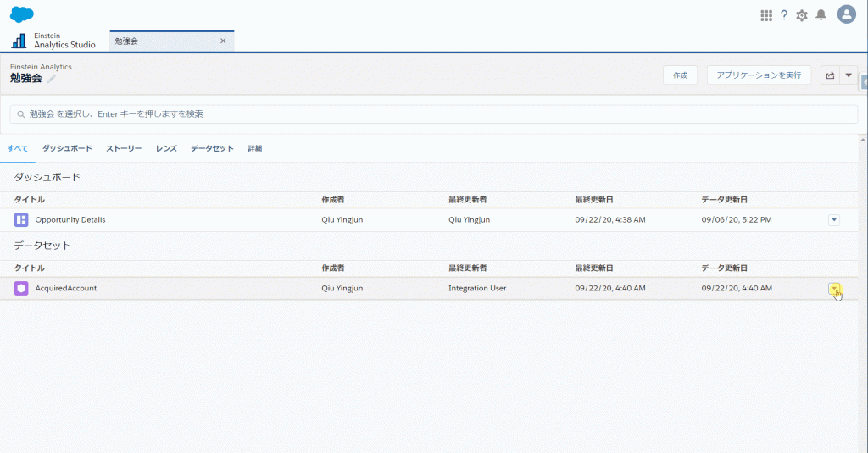This screenshot has width=868, height=453.
Task: Open the Help question mark icon
Action: tap(784, 15)
